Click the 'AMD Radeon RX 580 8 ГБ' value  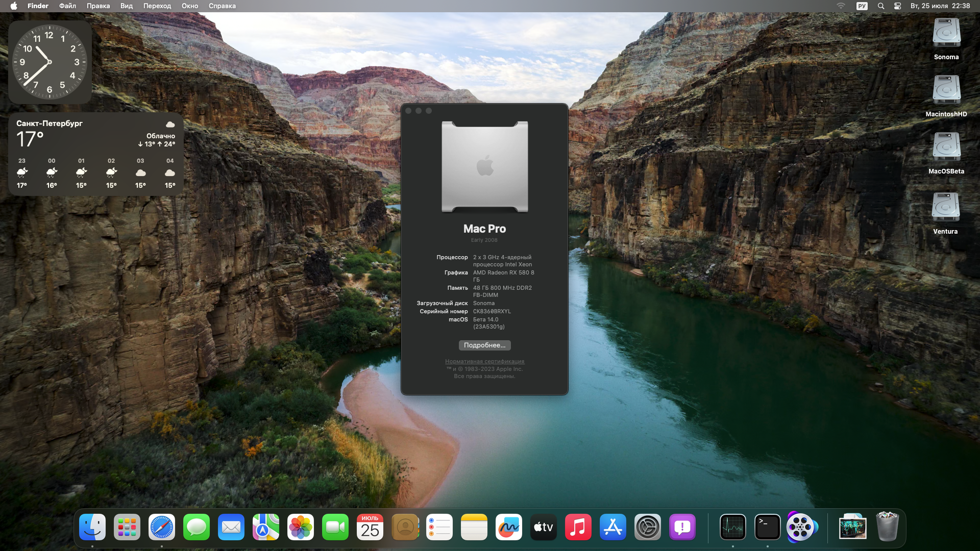tap(503, 276)
